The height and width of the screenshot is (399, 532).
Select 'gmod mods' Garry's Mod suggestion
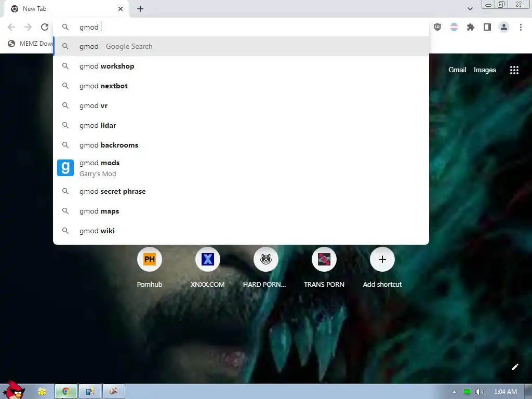click(x=241, y=168)
